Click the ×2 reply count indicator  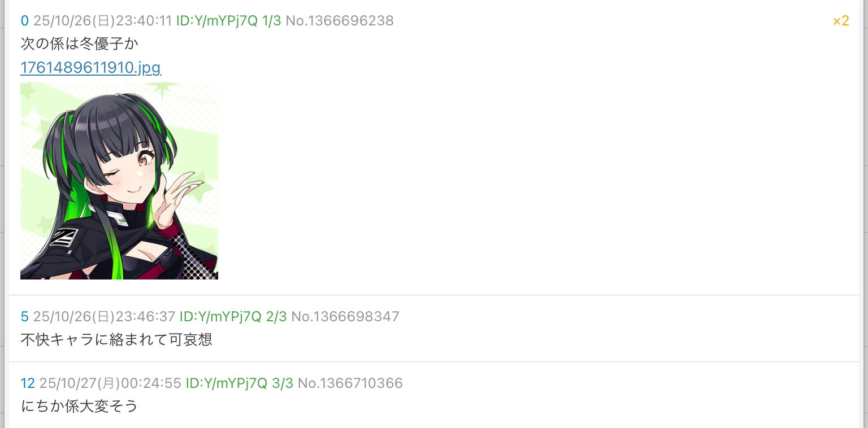pyautogui.click(x=841, y=21)
